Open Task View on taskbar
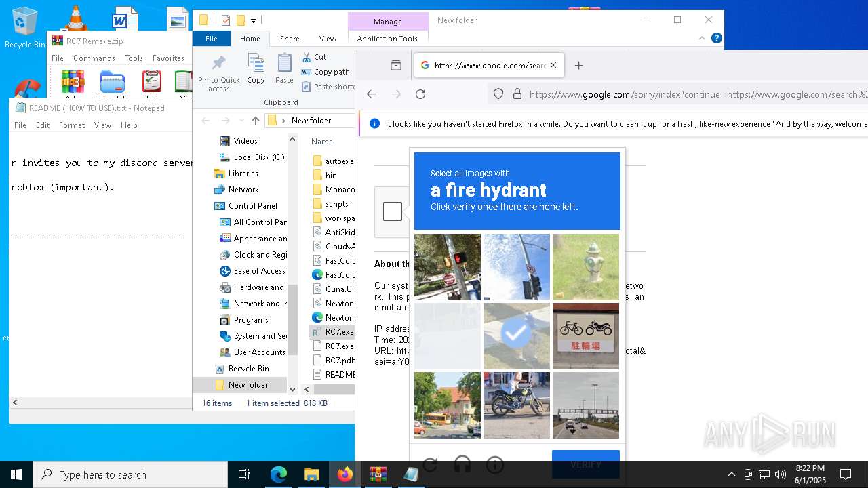868x488 pixels. 244,474
